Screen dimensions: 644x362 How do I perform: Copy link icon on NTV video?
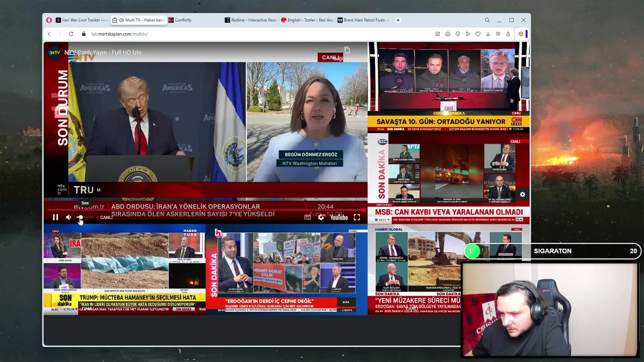347,50
